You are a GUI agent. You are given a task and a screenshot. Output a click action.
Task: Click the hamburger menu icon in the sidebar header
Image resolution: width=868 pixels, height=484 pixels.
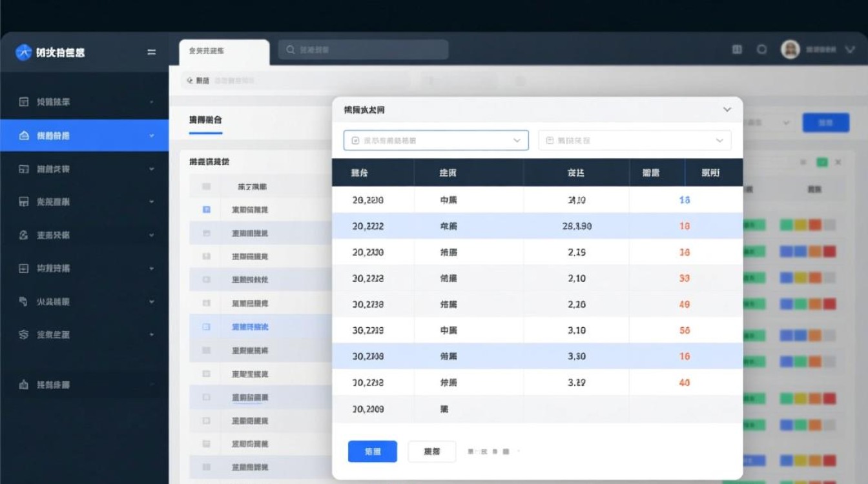click(152, 52)
